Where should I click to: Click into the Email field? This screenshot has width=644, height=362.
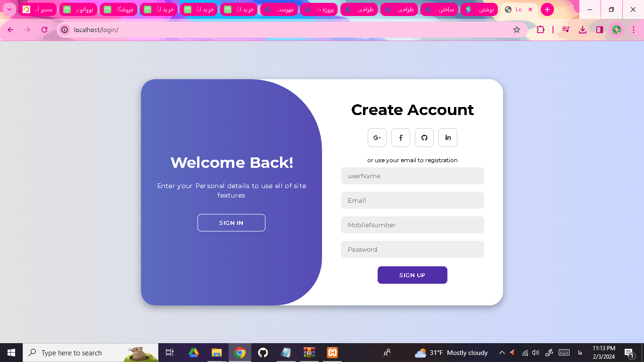413,200
